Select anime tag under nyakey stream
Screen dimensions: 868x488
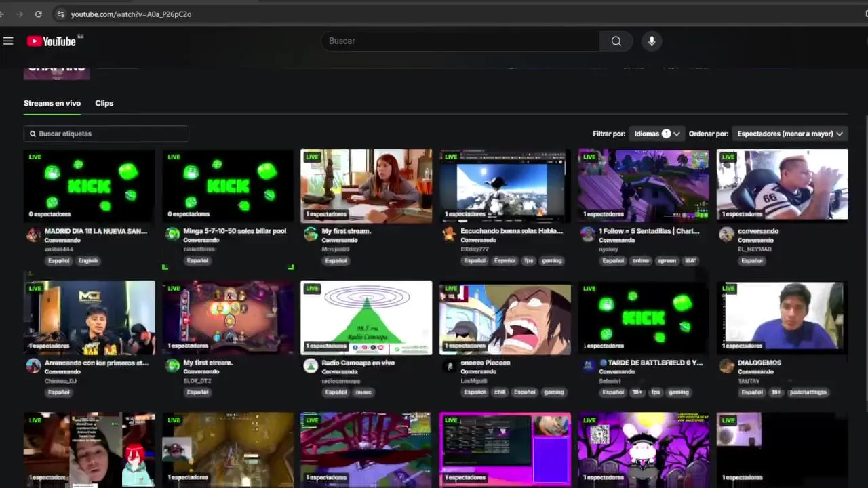[640, 260]
